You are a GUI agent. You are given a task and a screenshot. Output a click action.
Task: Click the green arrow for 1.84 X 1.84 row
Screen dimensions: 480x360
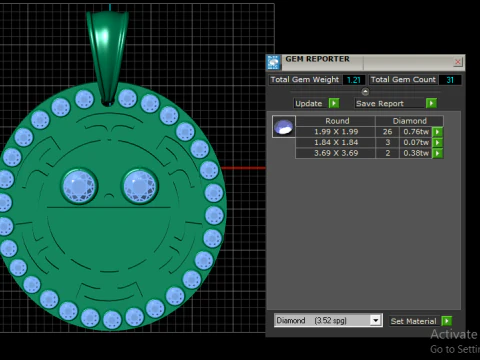437,143
